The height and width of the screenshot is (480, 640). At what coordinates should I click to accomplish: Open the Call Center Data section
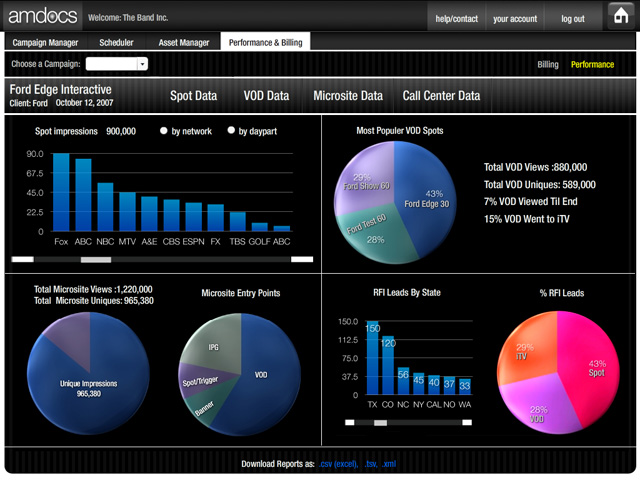pos(441,96)
